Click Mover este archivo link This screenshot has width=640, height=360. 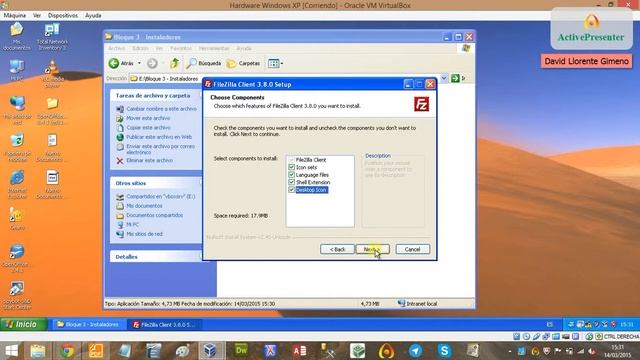tap(148, 118)
